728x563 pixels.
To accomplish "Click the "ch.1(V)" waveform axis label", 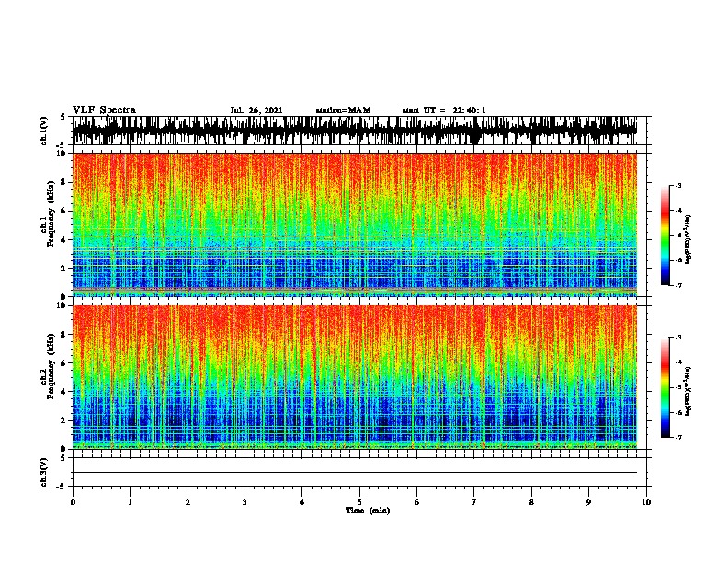I will pyautogui.click(x=43, y=131).
